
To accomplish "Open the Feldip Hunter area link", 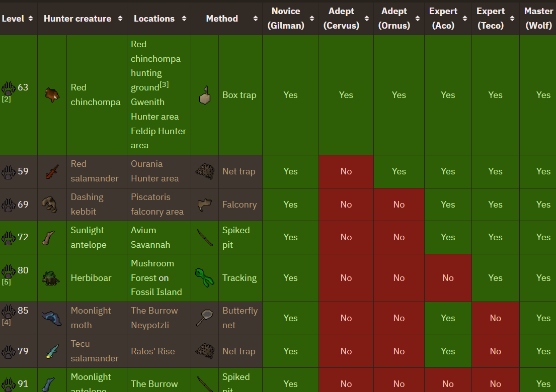I will coord(158,138).
